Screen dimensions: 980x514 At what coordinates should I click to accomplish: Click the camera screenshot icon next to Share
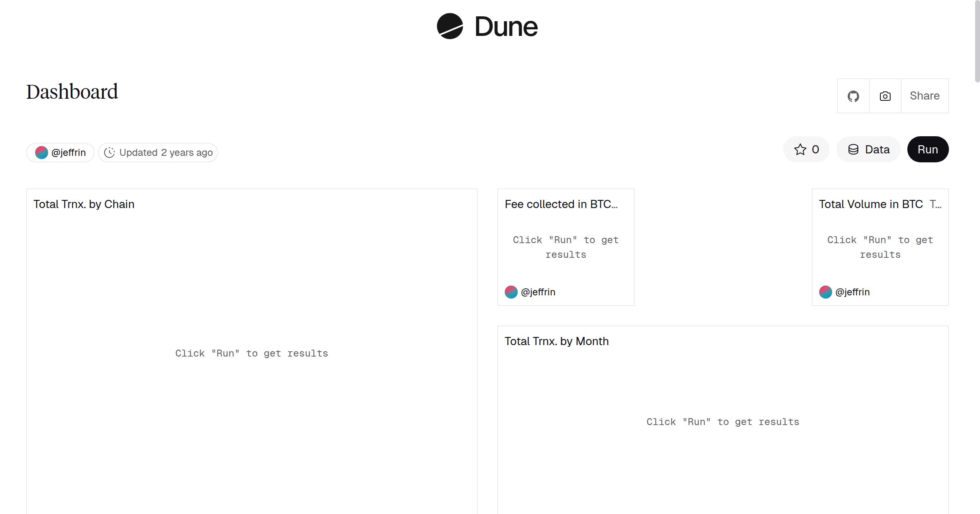pyautogui.click(x=884, y=96)
